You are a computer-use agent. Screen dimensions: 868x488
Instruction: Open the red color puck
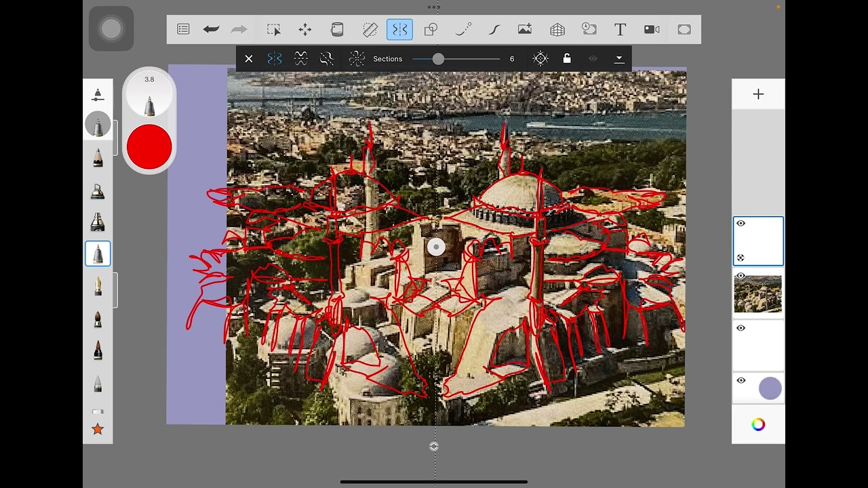point(149,147)
